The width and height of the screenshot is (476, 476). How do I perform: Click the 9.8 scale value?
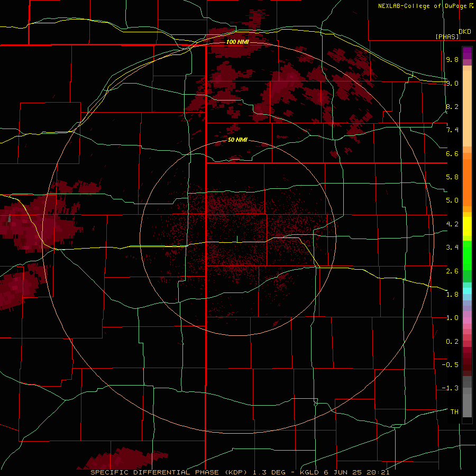[x=452, y=60]
